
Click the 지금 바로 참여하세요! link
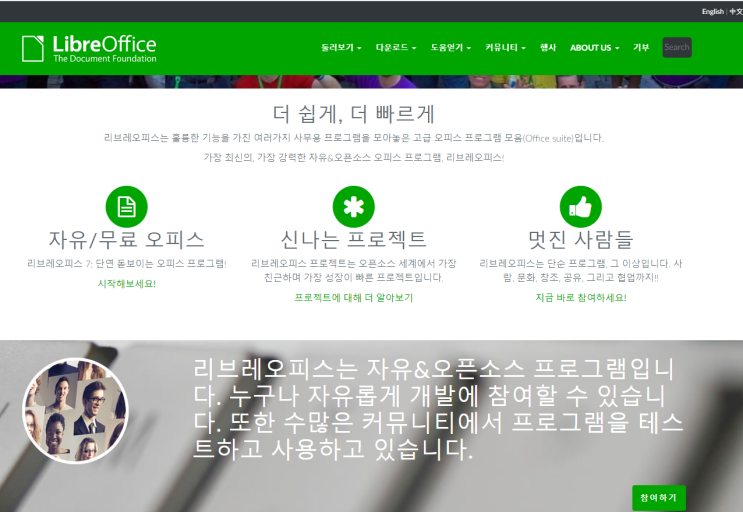pos(580,297)
